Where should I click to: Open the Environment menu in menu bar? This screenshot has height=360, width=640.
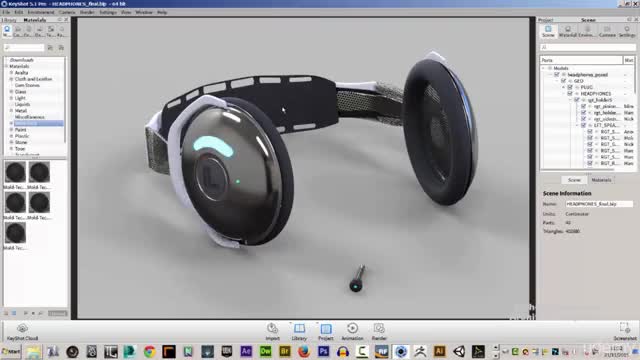pos(41,12)
